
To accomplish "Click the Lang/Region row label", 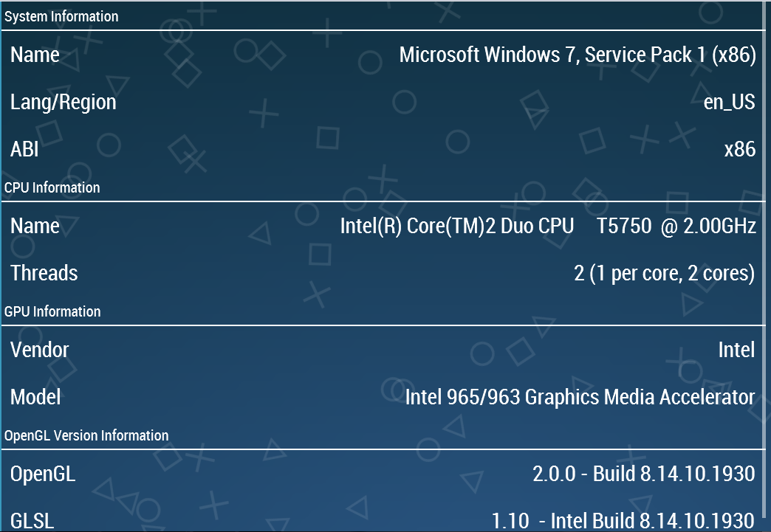I will (x=64, y=103).
